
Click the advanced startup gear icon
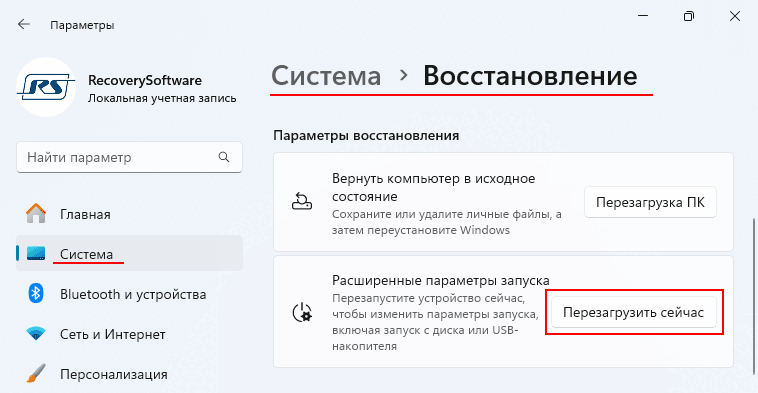click(303, 312)
